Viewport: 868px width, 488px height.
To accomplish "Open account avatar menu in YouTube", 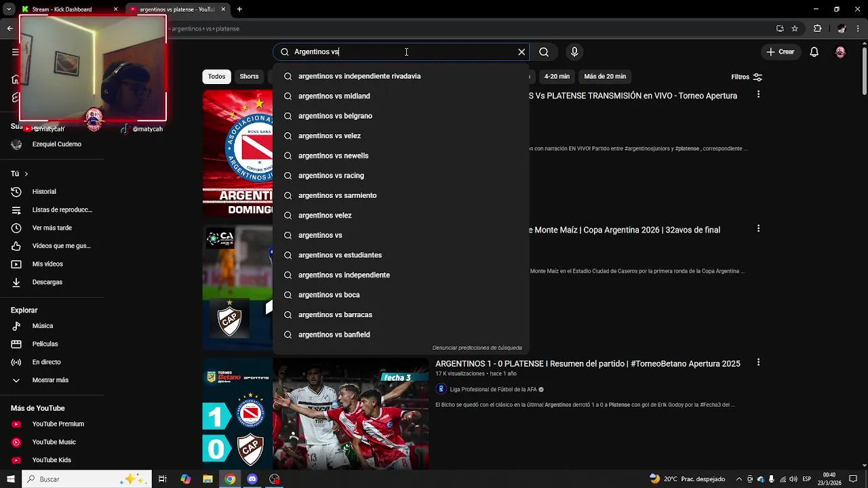I will pos(840,52).
